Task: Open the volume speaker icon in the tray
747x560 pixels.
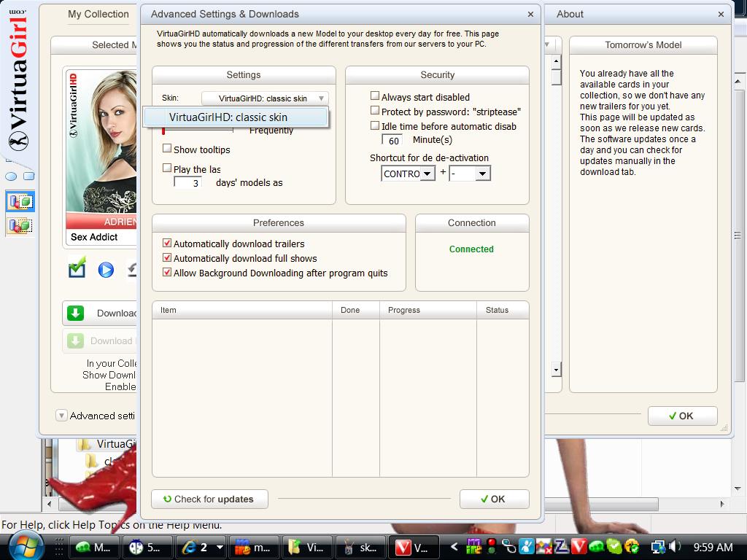Action: (x=675, y=546)
